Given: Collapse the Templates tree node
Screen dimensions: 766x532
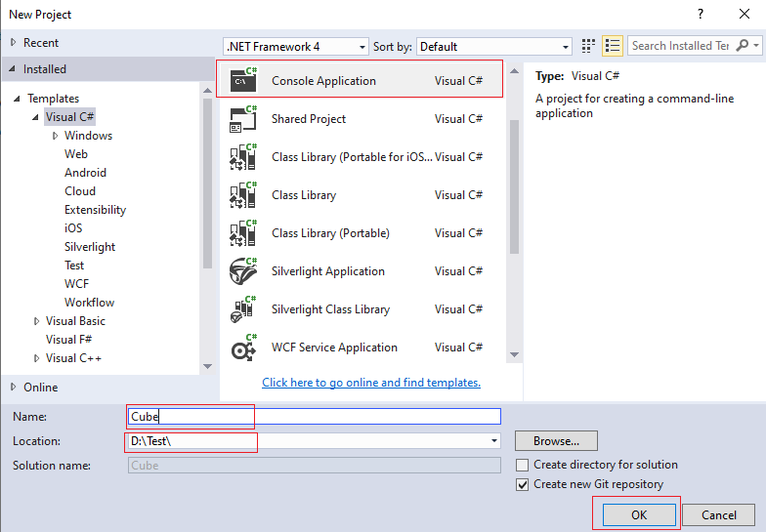Looking at the screenshot, I should click(17, 99).
